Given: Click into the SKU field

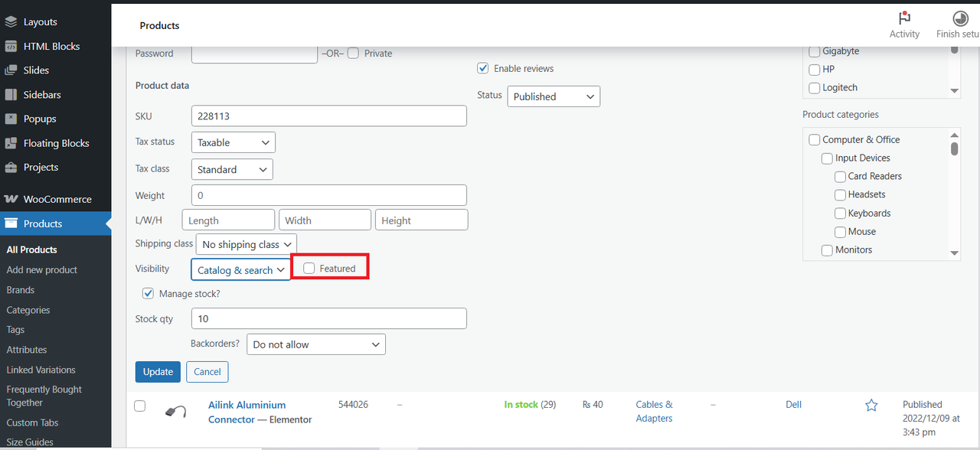Looking at the screenshot, I should 329,116.
